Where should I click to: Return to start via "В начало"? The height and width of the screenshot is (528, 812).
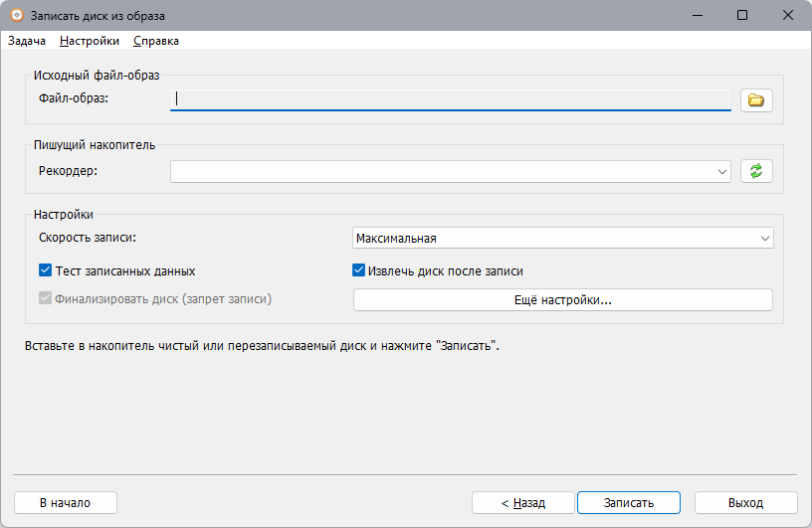66,503
